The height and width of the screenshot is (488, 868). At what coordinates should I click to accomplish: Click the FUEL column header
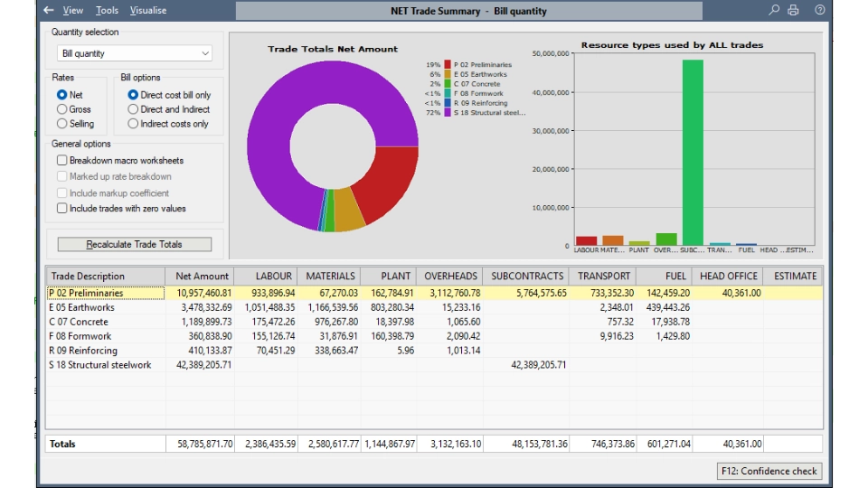coord(664,276)
